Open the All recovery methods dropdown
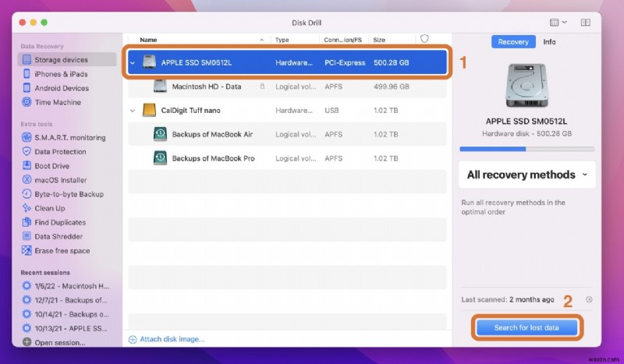Image resolution: width=624 pixels, height=364 pixels. [527, 175]
